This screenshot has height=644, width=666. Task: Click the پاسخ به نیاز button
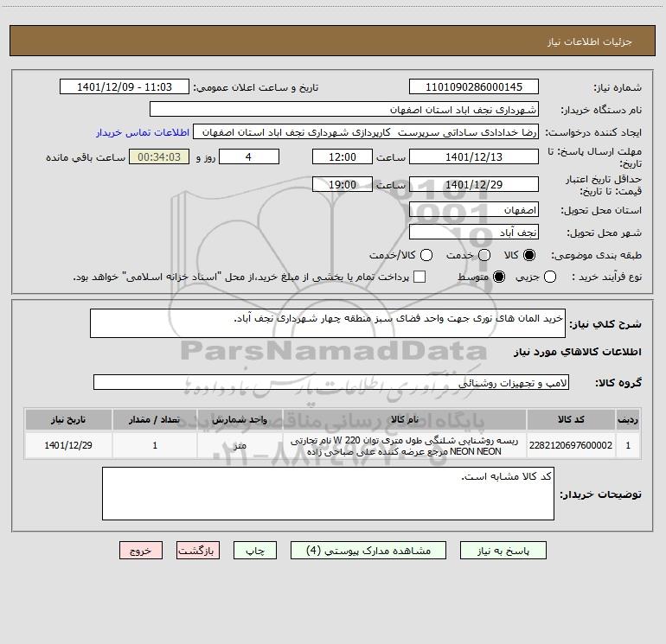click(503, 550)
